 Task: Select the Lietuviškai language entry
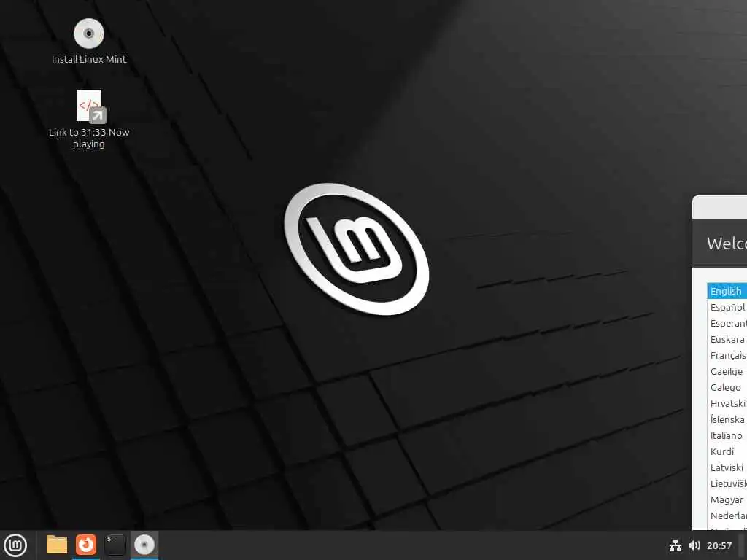tap(727, 484)
